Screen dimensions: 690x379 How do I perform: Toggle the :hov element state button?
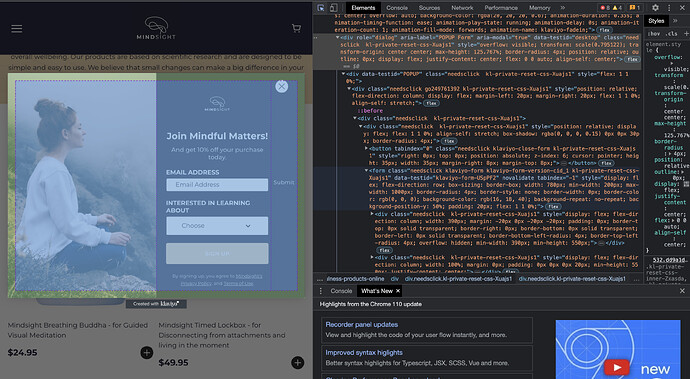coord(654,33)
